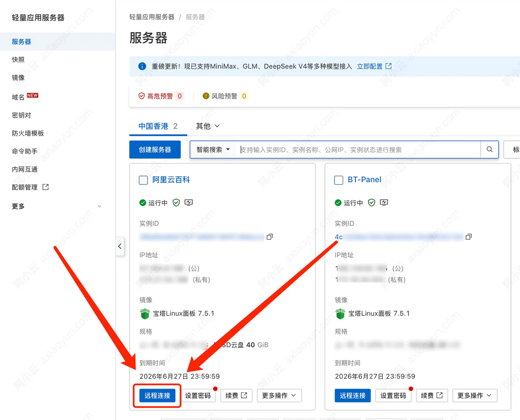Click the info icon in the update banner

tap(142, 66)
